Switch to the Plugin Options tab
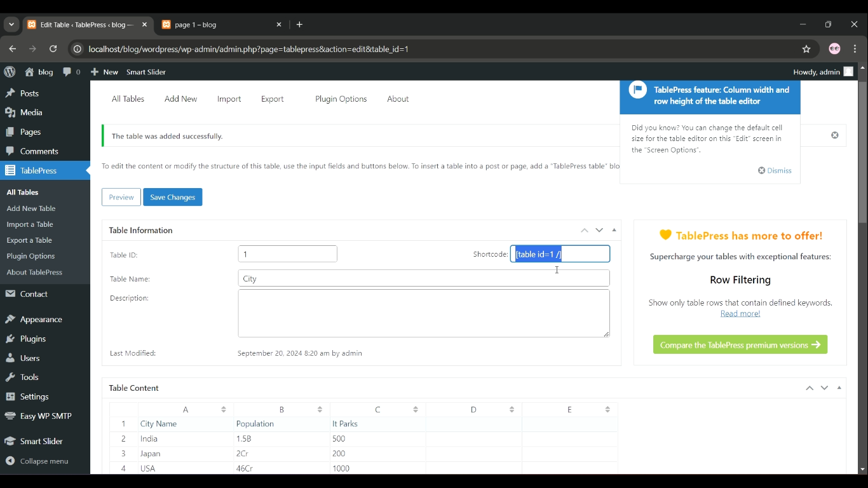Screen dimensions: 868x488 pos(341,99)
